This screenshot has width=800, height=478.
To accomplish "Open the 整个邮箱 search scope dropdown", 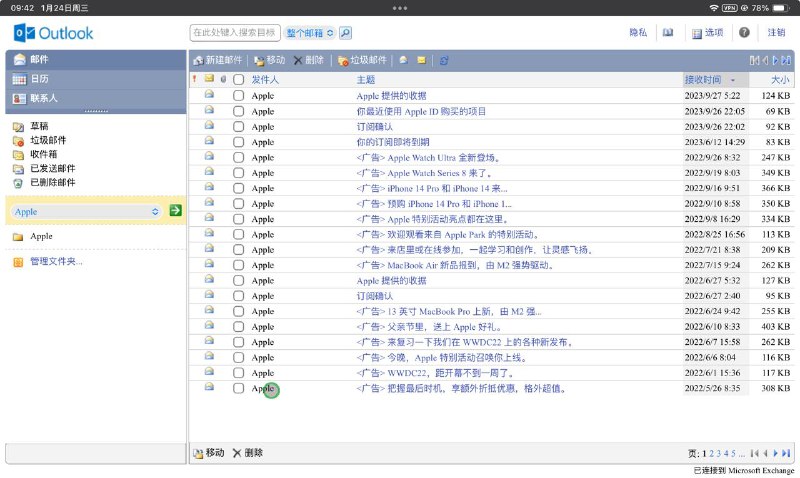I will [310, 33].
